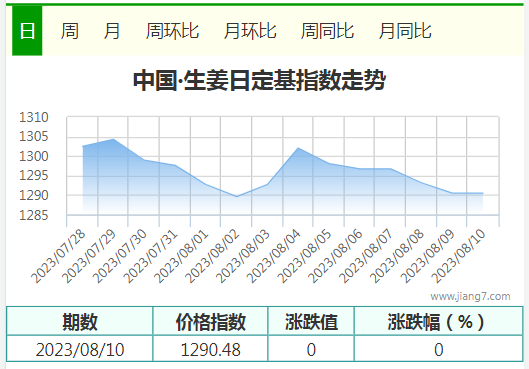This screenshot has height=369, width=529.
Task: Open the 月同比 tab
Action: (x=405, y=31)
